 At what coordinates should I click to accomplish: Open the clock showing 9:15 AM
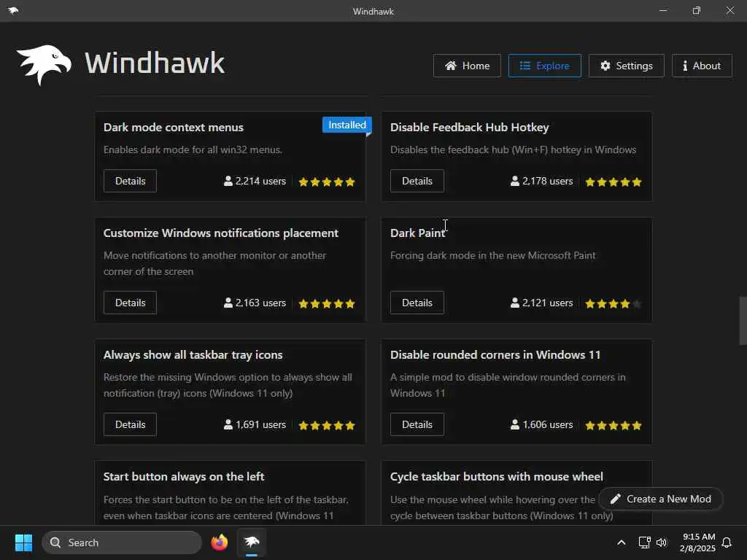point(697,542)
